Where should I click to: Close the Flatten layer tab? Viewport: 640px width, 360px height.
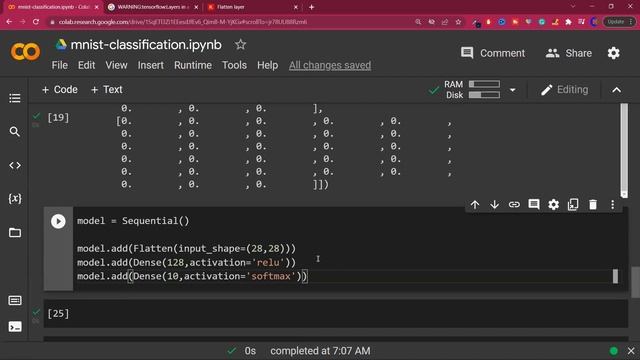pyautogui.click(x=296, y=7)
